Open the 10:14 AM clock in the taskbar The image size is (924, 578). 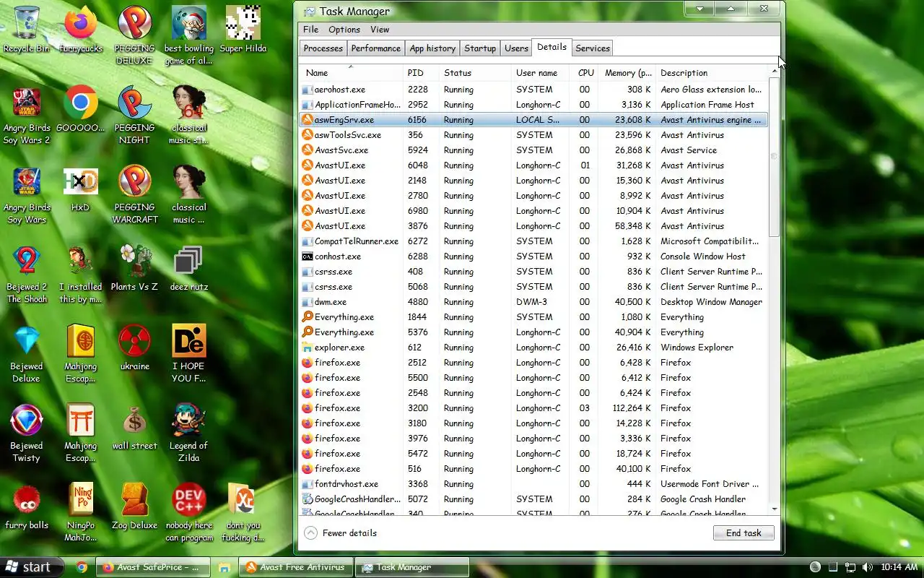[x=899, y=567]
